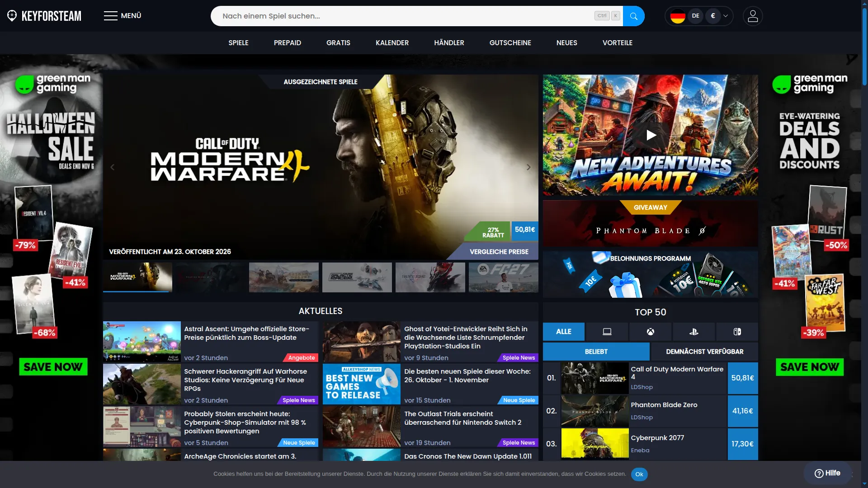This screenshot has height=488, width=868.
Task: Switch to the BELIEBT tab
Action: coord(596,352)
